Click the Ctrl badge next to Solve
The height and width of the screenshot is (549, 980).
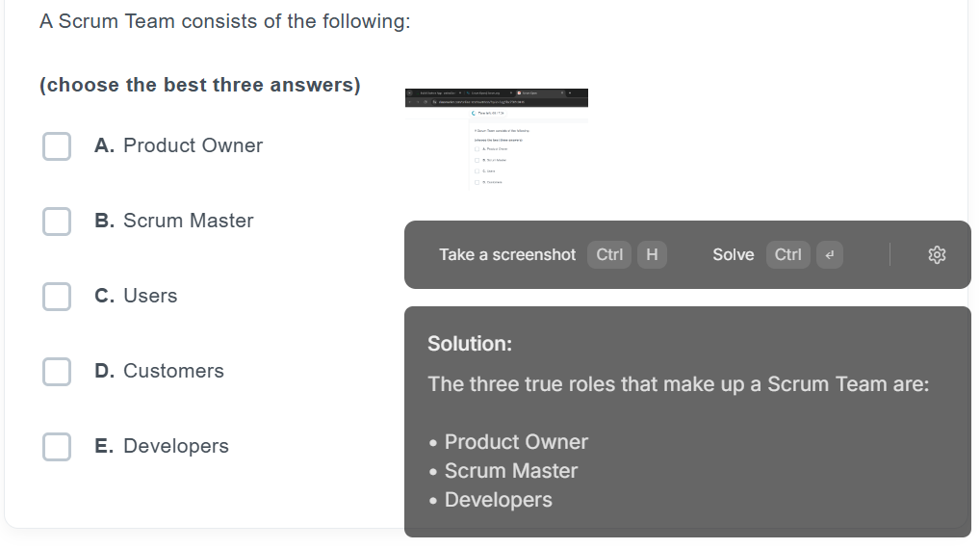tap(788, 255)
